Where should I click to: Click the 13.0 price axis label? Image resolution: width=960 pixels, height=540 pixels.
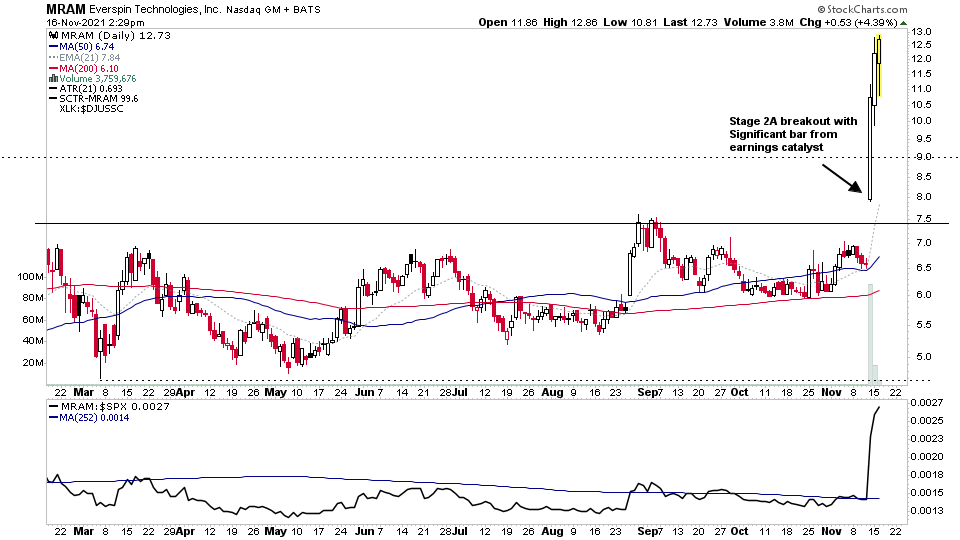[921, 31]
